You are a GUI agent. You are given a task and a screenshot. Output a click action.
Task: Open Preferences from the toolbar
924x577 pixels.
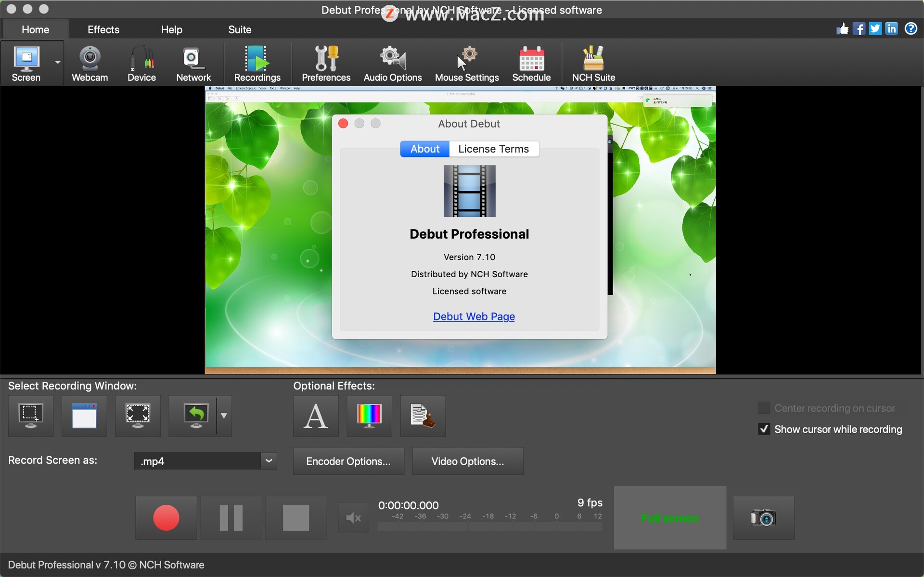pyautogui.click(x=326, y=63)
